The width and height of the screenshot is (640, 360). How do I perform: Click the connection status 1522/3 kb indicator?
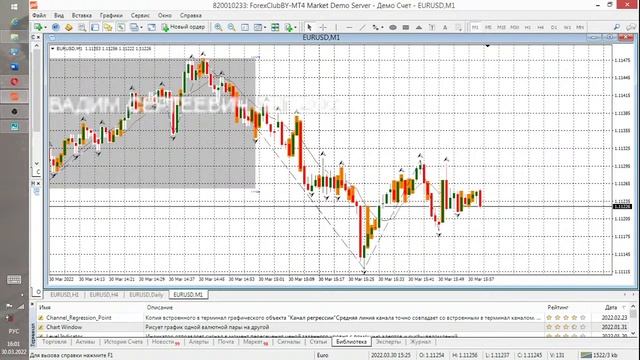click(x=600, y=355)
